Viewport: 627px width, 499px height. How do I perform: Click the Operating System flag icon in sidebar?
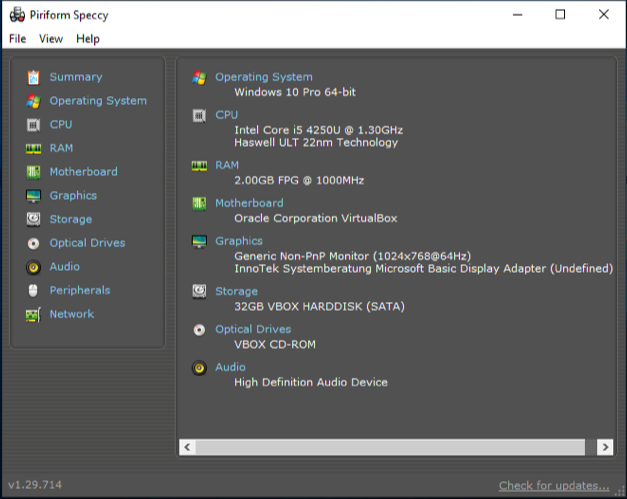click(34, 101)
